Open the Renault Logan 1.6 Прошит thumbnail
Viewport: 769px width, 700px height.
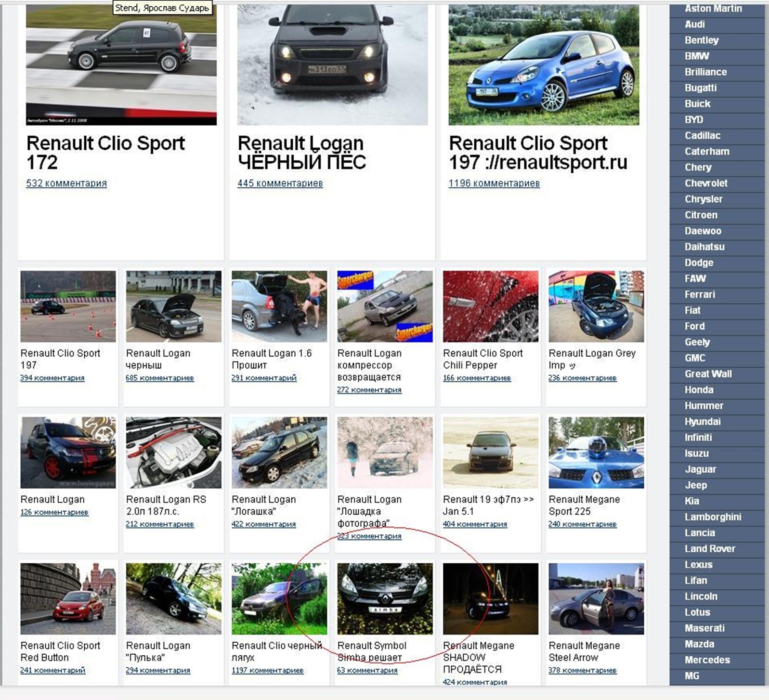point(279,306)
